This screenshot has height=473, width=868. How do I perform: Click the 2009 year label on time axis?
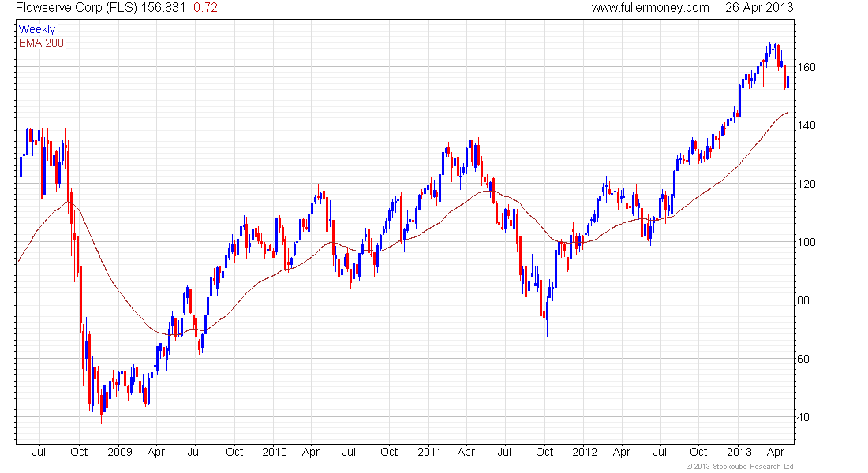point(120,452)
